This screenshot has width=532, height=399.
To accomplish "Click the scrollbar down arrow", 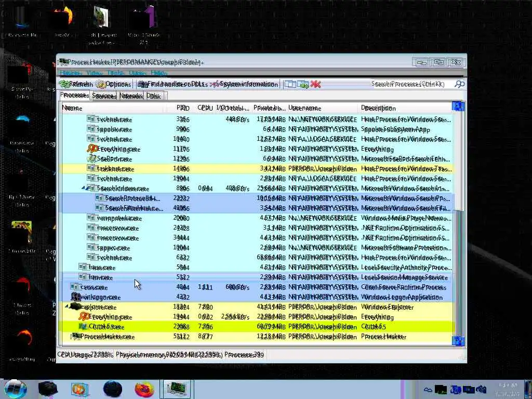I will click(458, 341).
